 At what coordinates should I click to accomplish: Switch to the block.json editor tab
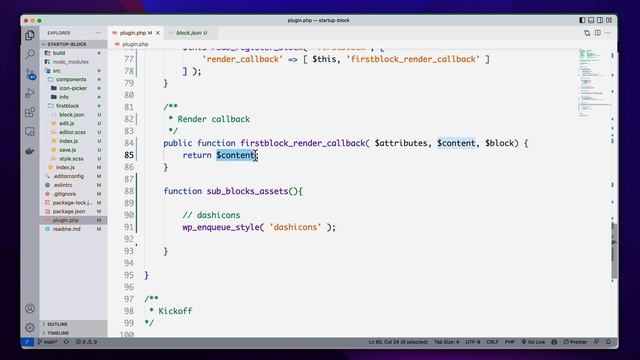click(191, 33)
